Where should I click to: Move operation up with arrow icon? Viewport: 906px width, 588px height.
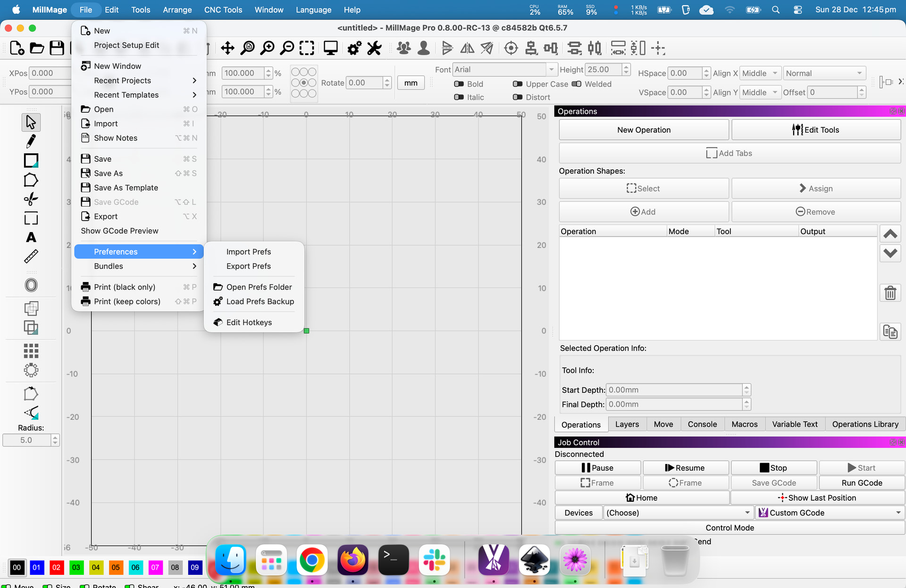[x=890, y=234]
